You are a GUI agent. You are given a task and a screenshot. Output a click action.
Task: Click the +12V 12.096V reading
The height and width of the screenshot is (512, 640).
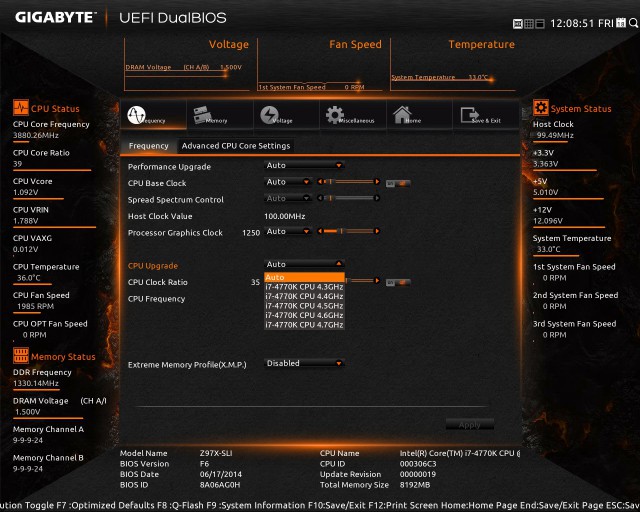[x=548, y=220]
